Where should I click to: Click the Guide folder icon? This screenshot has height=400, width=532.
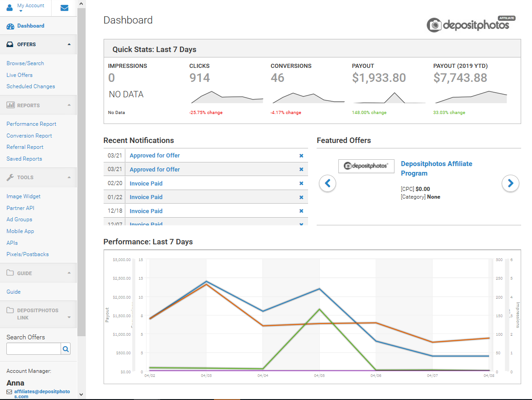click(x=10, y=273)
